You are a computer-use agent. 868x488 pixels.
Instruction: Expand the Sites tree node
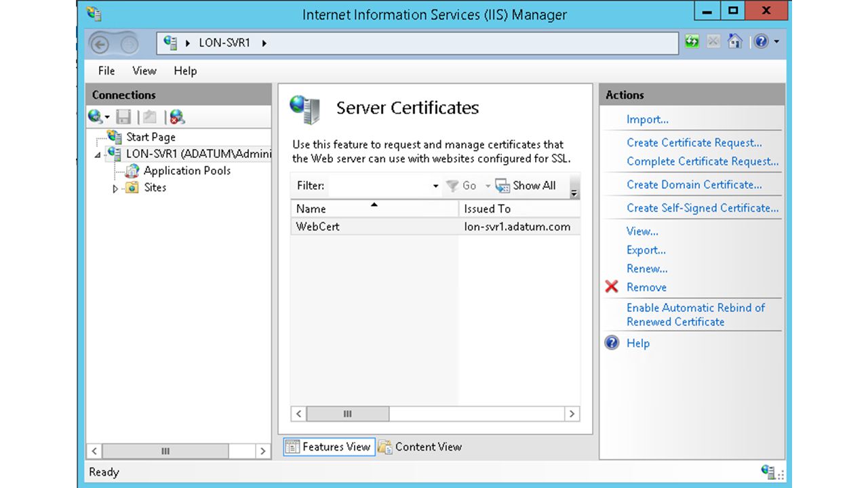(x=115, y=188)
